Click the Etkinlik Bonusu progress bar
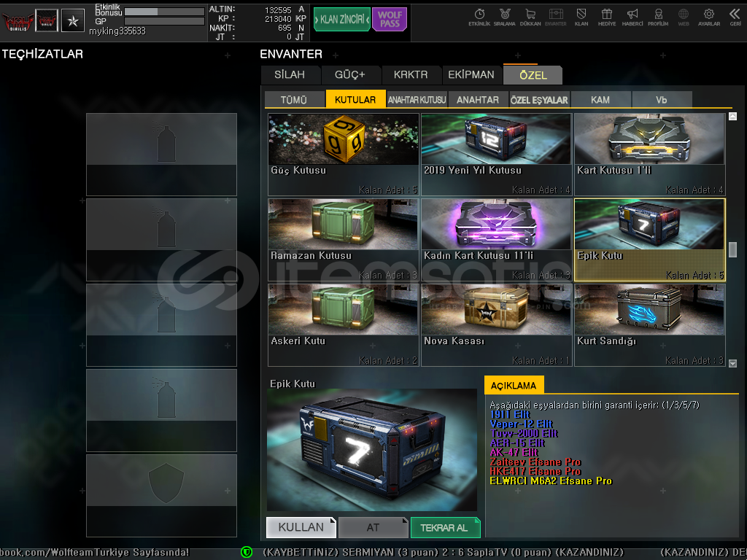The image size is (747, 560). (164, 12)
